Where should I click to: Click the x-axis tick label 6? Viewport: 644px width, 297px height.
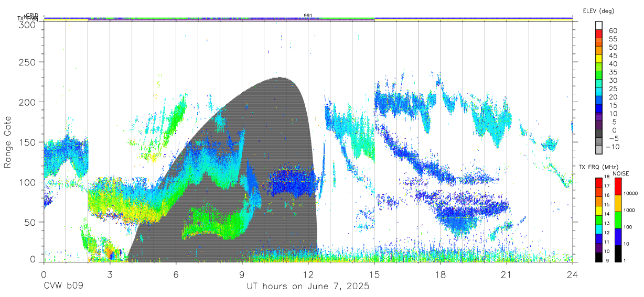click(x=176, y=274)
